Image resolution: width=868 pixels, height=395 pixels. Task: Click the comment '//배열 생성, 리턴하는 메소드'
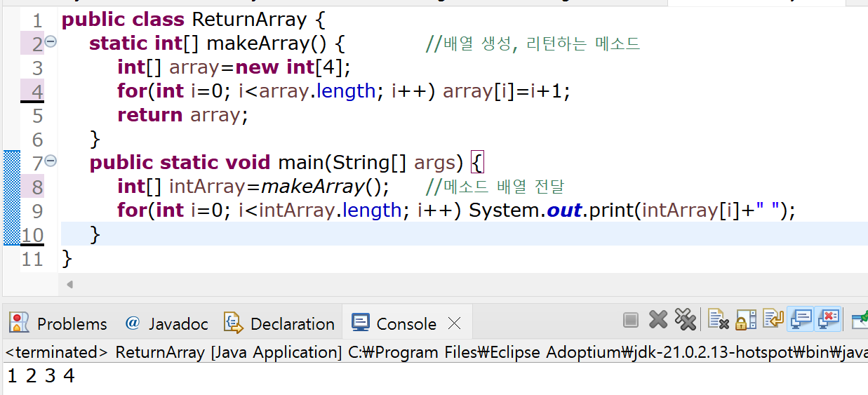coord(533,43)
